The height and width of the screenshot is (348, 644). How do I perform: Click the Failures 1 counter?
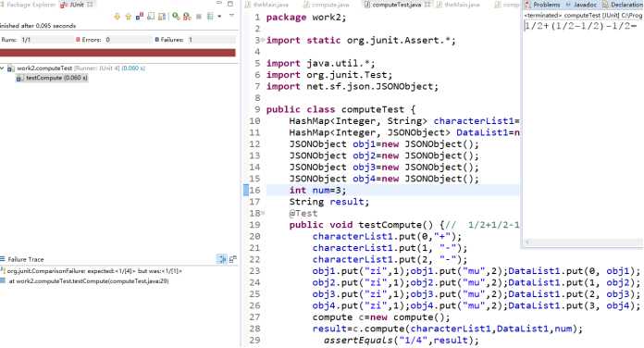(x=173, y=40)
